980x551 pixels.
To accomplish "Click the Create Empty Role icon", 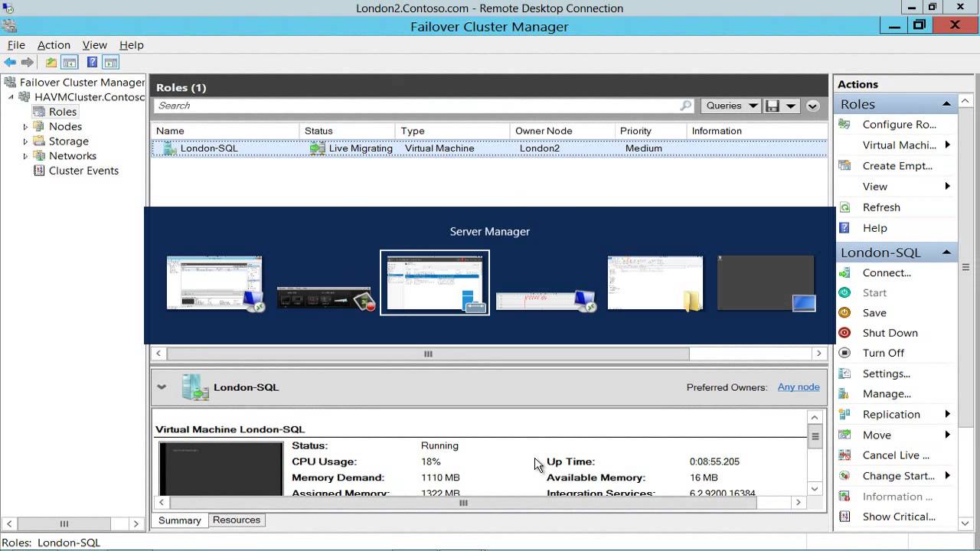I will tap(844, 165).
